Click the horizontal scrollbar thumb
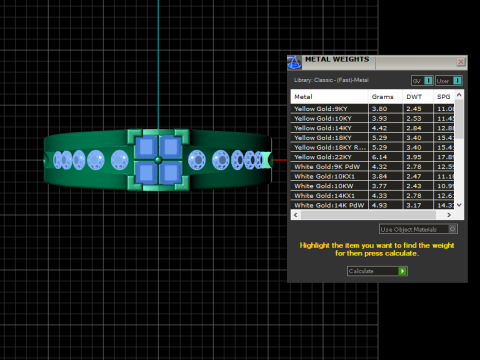 tap(368, 215)
